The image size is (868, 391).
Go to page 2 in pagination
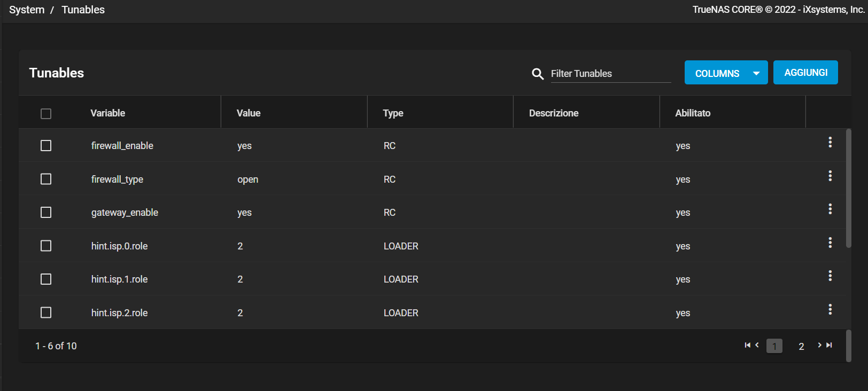(801, 347)
